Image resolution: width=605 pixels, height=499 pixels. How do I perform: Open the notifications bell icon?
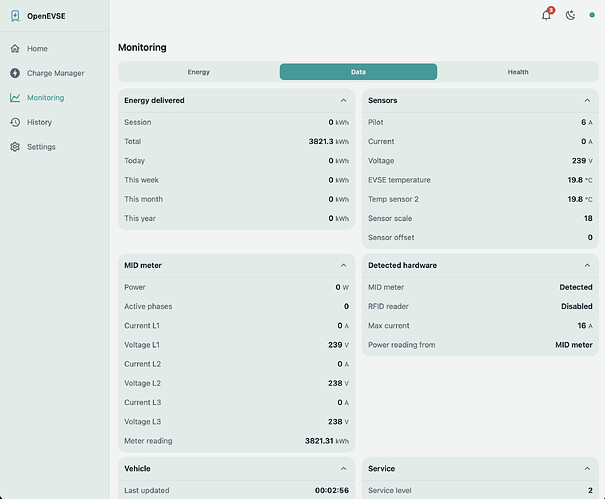point(546,15)
